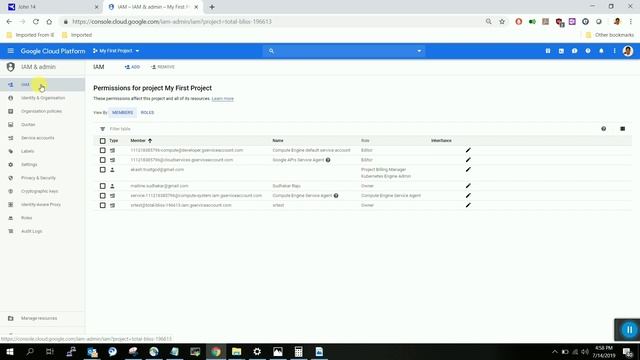Expand the search bar dropdown arrow
Image resolution: width=640 pixels, height=360 pixels.
pyautogui.click(x=419, y=51)
